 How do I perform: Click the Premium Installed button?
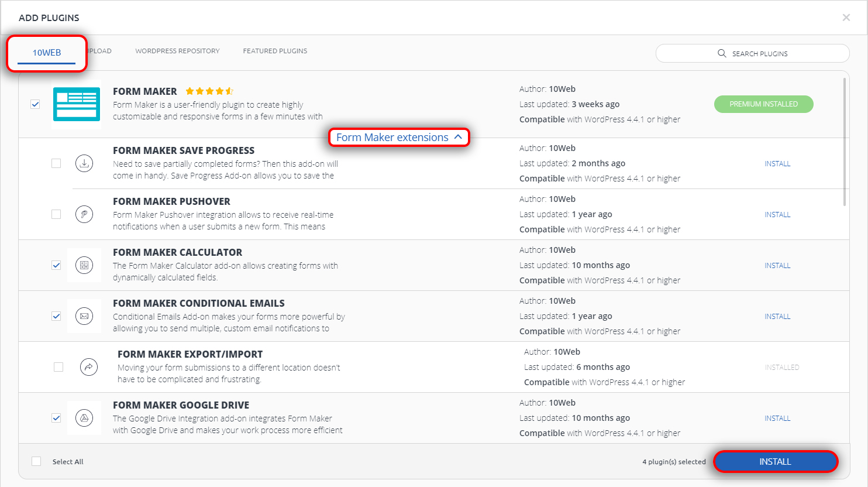763,104
